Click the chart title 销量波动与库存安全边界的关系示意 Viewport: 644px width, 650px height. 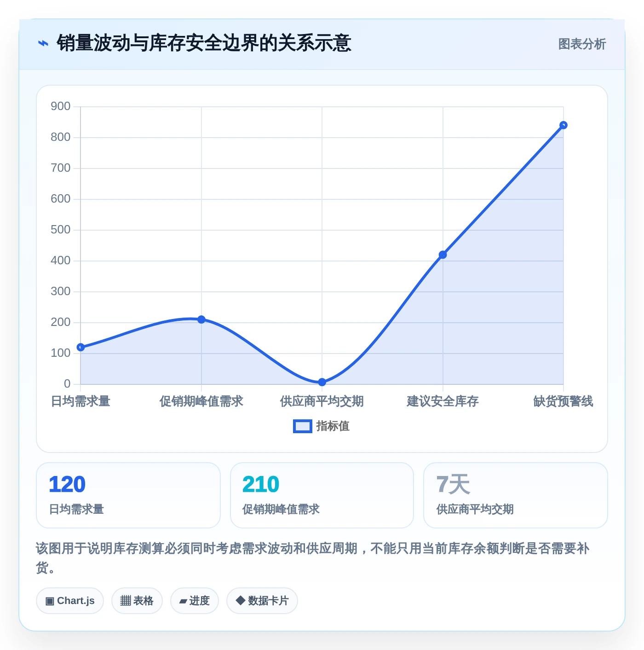(204, 43)
